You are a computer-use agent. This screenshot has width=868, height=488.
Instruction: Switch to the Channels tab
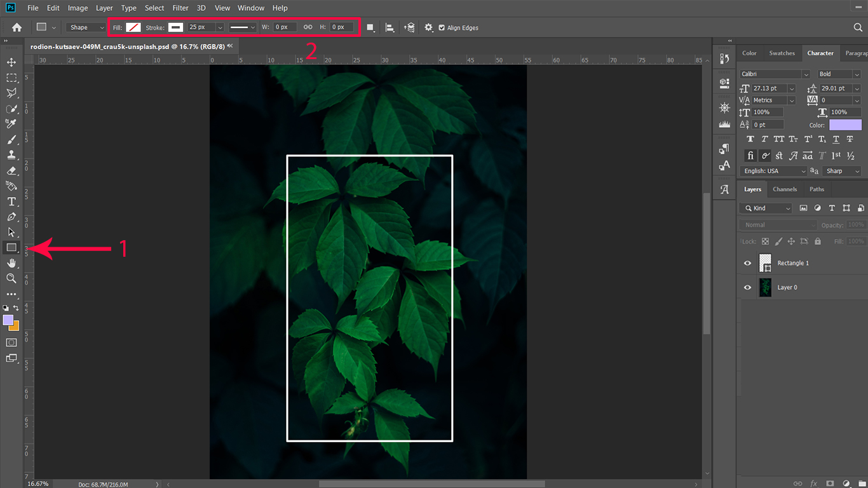click(785, 189)
